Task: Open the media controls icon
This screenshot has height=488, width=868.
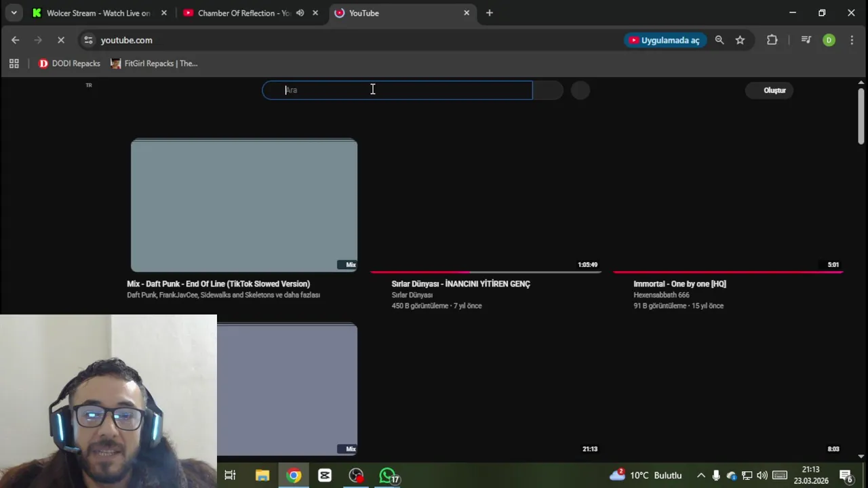Action: [x=806, y=40]
